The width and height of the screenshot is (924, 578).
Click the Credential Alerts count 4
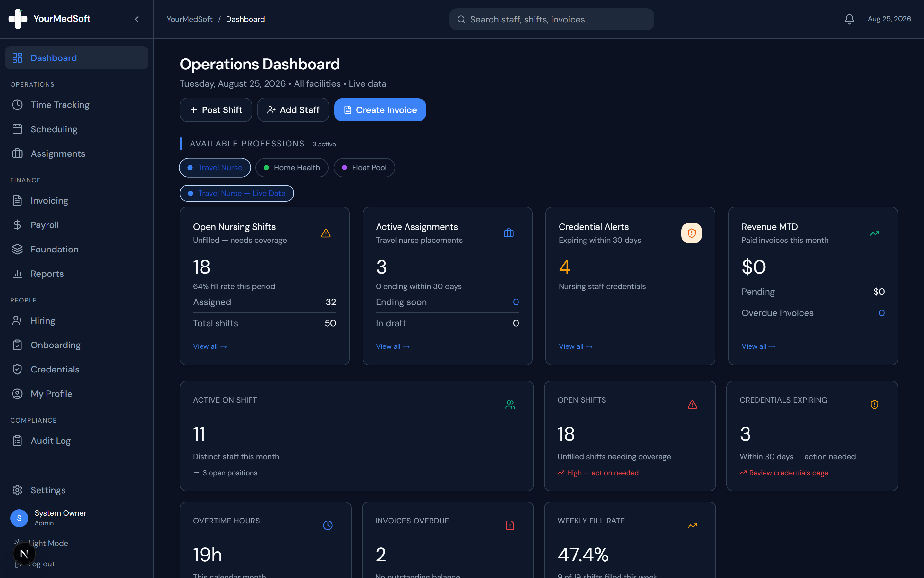(564, 267)
